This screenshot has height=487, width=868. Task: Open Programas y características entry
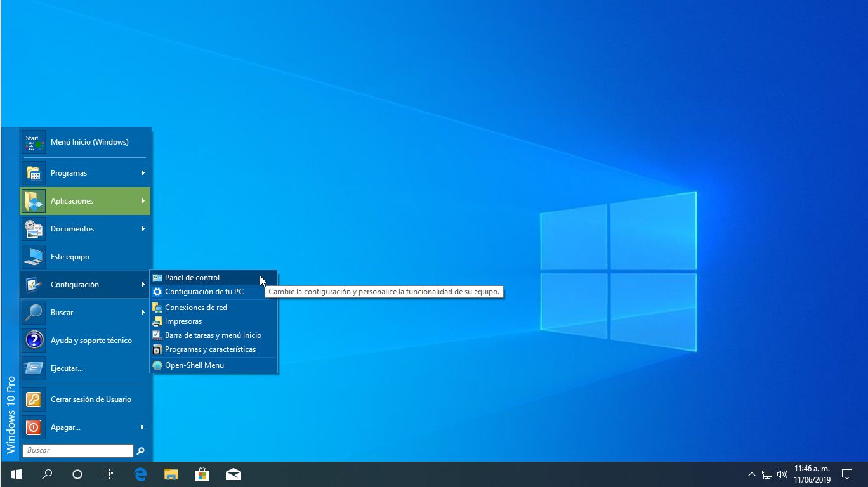pyautogui.click(x=214, y=349)
